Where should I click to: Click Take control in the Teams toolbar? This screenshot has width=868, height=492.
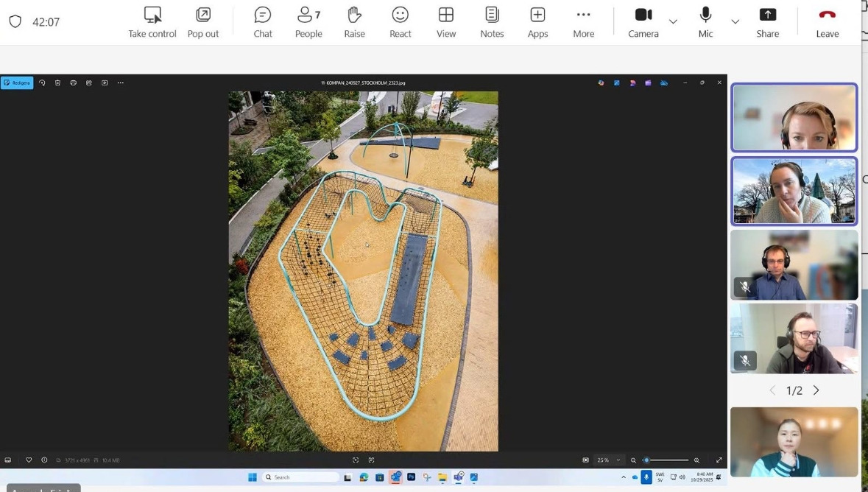(x=152, y=22)
